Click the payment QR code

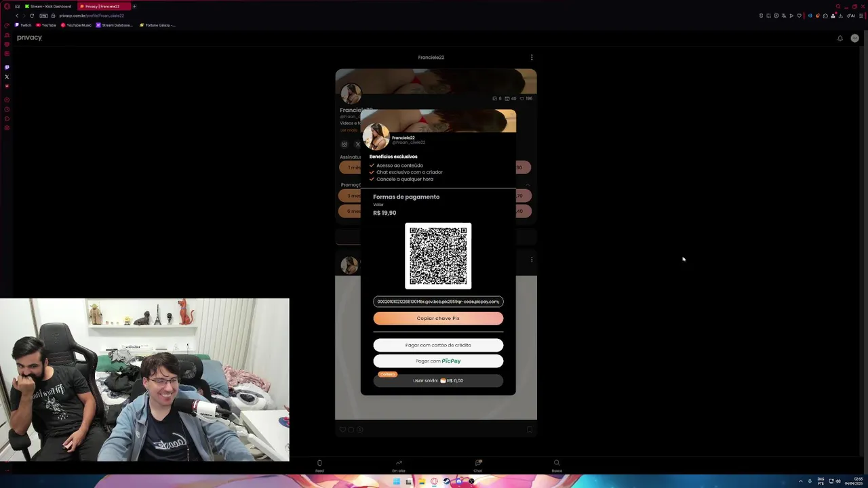[438, 256]
